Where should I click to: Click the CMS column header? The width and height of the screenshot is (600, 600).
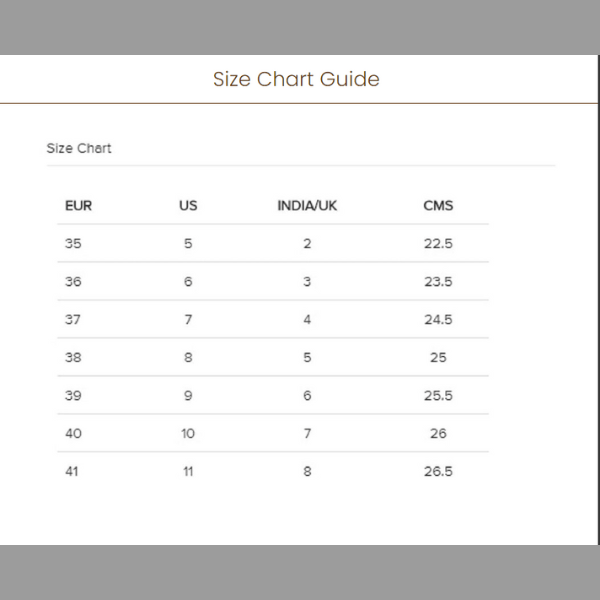click(x=438, y=206)
